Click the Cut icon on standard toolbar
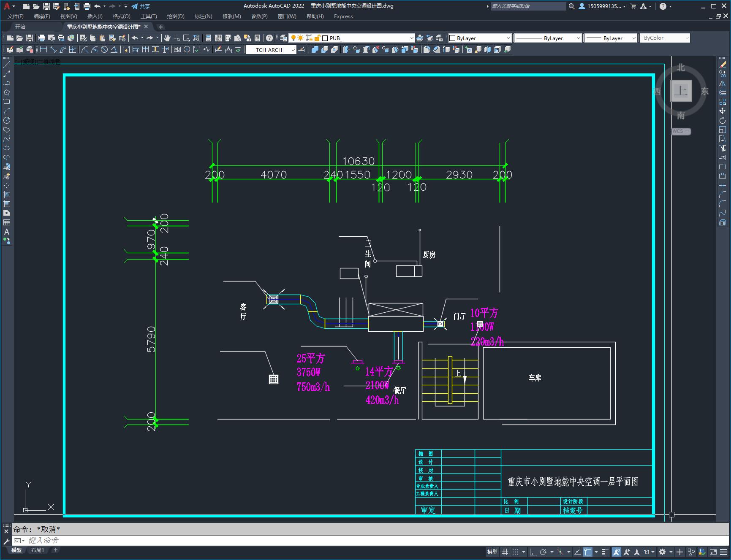This screenshot has height=560, width=731. (83, 38)
